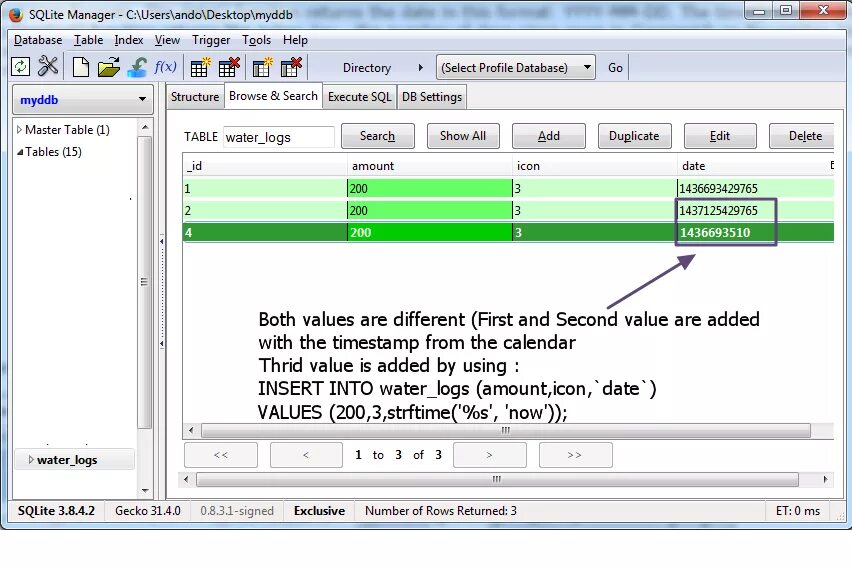Sort by the date column header
This screenshot has width=852, height=566.
tap(751, 166)
